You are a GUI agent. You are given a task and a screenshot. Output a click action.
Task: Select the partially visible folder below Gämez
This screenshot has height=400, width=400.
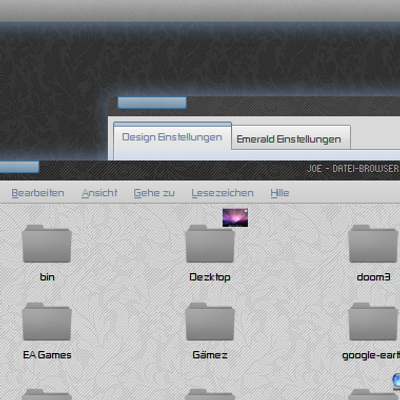tap(210, 395)
